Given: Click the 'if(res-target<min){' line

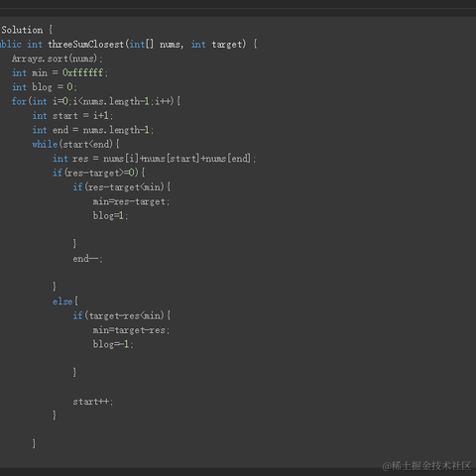Looking at the screenshot, I should [122, 187].
